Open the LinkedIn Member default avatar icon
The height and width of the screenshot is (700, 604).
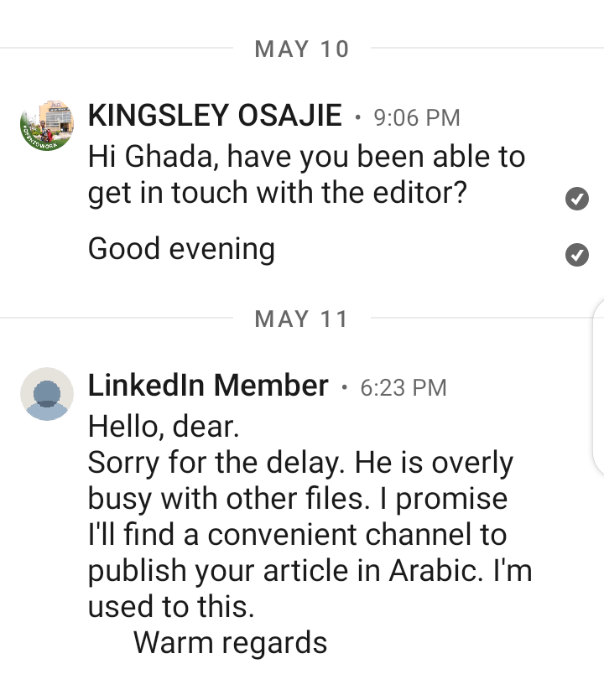(47, 394)
